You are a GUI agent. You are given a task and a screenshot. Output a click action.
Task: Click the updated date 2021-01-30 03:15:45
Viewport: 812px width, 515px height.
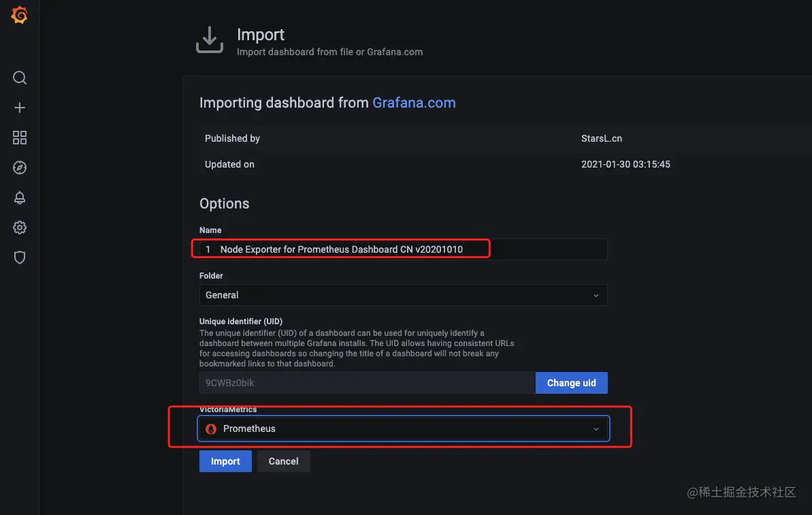(x=626, y=164)
